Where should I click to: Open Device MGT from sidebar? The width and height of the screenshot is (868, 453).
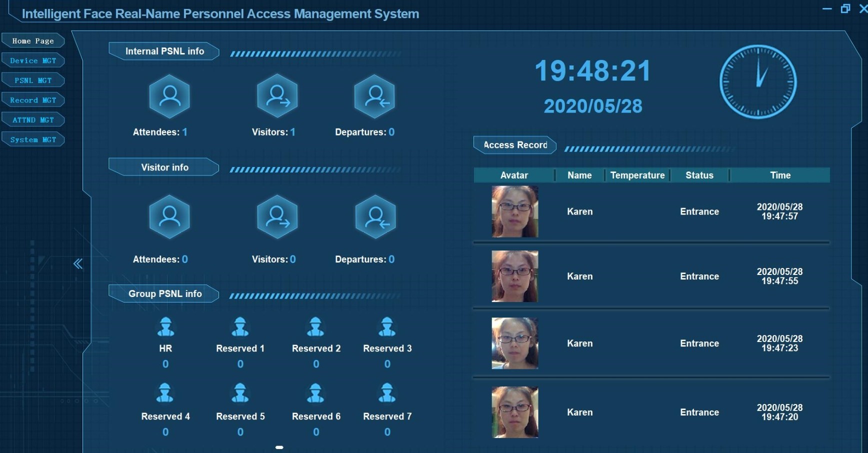click(x=33, y=60)
